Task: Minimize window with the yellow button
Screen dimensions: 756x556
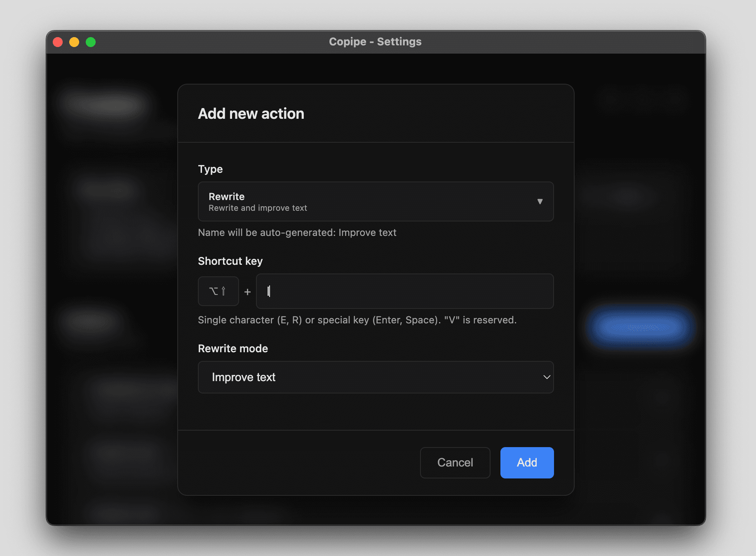Action: [x=74, y=42]
